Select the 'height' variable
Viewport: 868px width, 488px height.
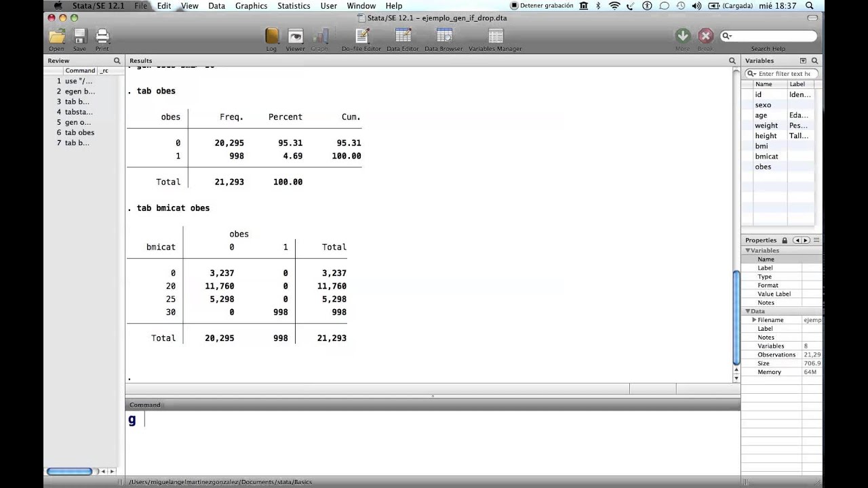[766, 136]
